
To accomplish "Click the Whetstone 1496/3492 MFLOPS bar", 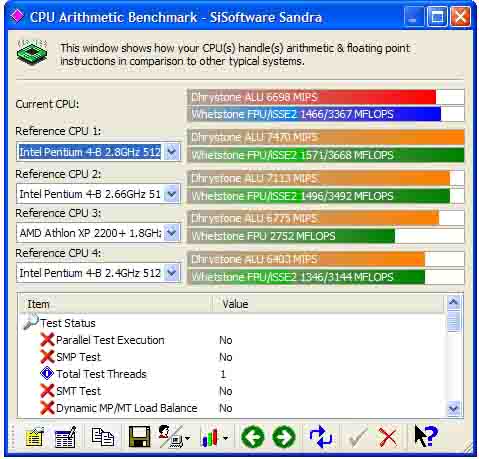I will 326,196.
